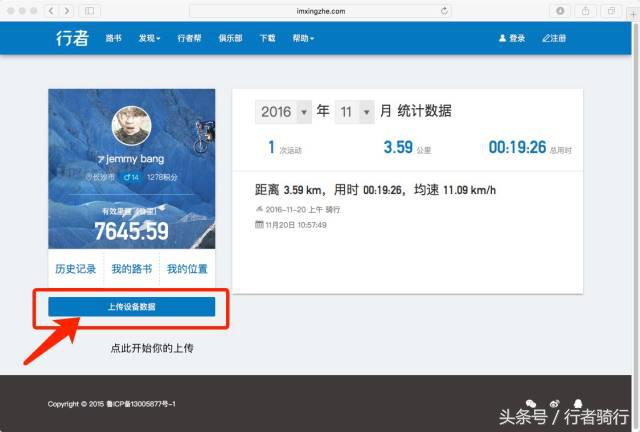Click the 1278积分 points text
Viewport: 640px width, 432px height.
(x=162, y=177)
